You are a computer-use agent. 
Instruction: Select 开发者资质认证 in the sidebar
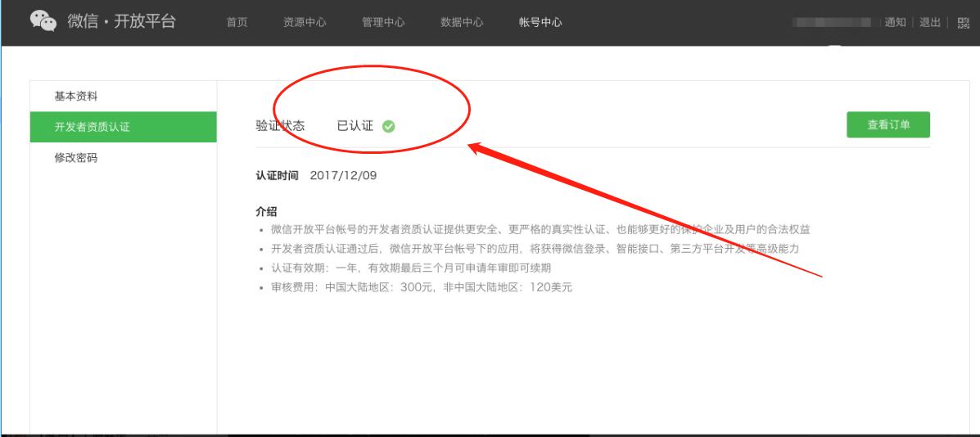(x=123, y=127)
